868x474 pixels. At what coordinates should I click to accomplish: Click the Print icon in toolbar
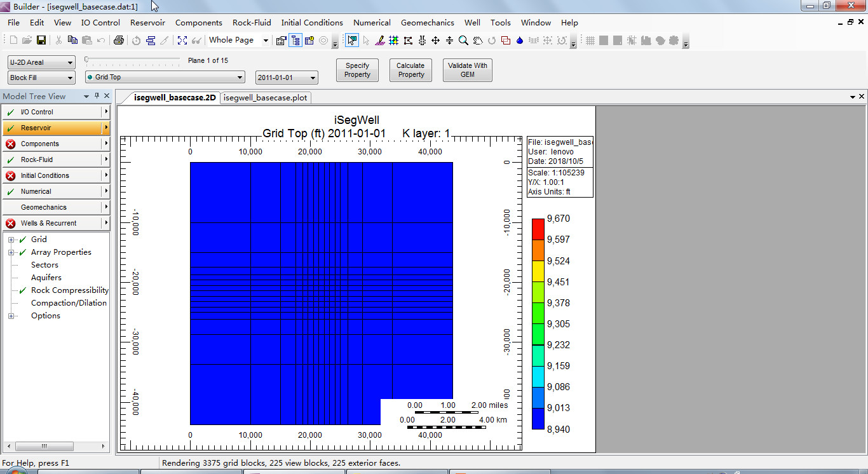point(118,41)
